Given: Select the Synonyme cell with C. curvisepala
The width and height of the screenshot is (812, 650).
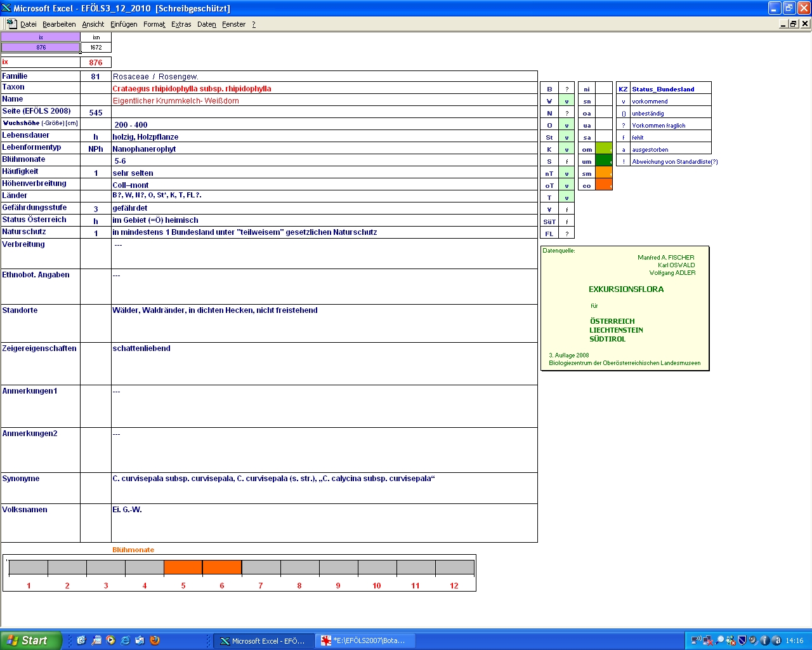Looking at the screenshot, I should [x=324, y=488].
